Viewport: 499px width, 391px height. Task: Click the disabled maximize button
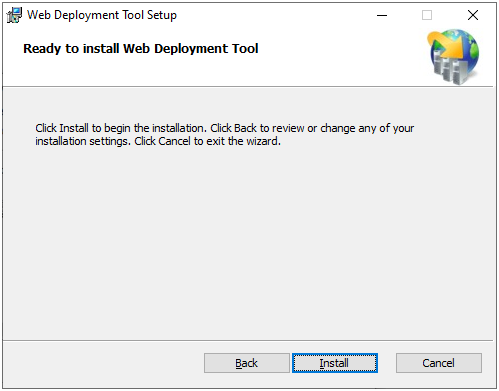tap(427, 15)
